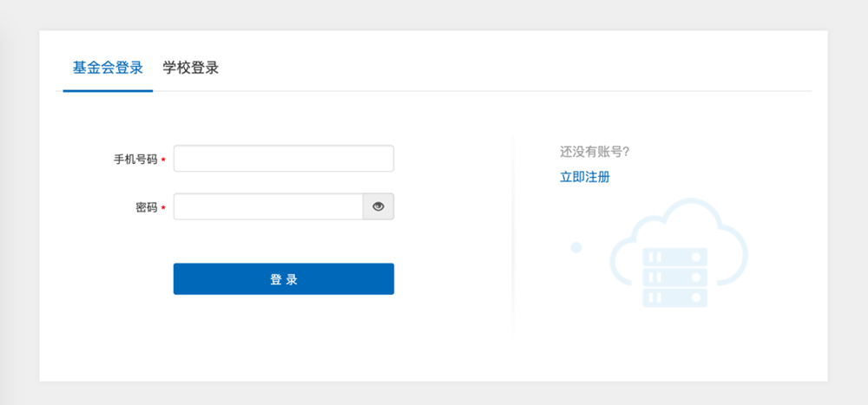
Task: Open the 立即注册 registration link
Action: click(x=585, y=177)
